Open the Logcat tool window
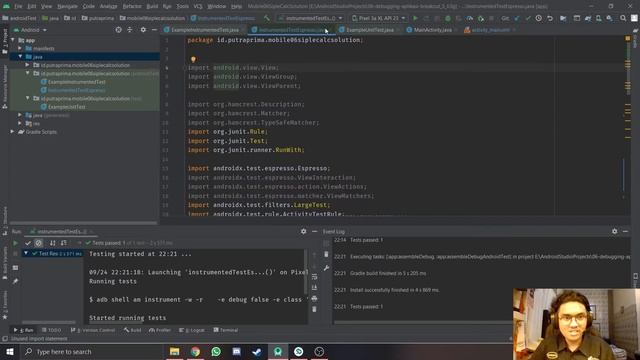The image size is (640, 360). 192,330
